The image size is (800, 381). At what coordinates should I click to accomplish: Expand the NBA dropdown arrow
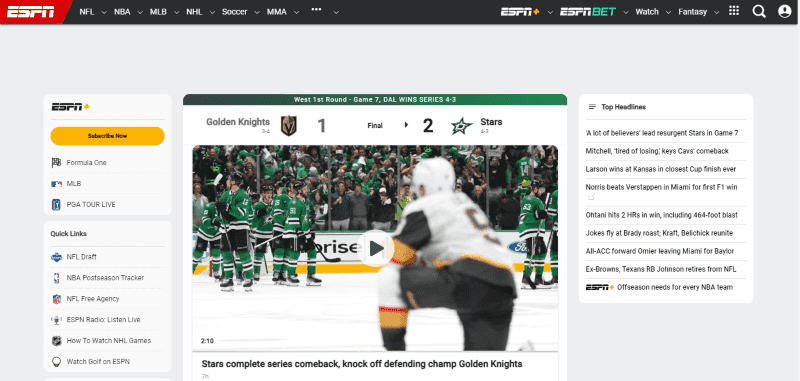140,12
